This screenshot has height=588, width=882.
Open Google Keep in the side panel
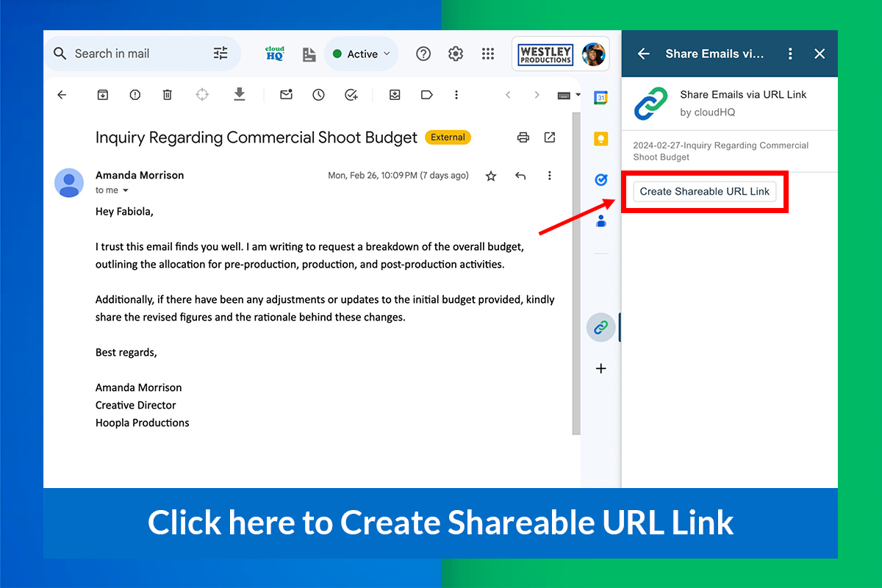[x=600, y=138]
